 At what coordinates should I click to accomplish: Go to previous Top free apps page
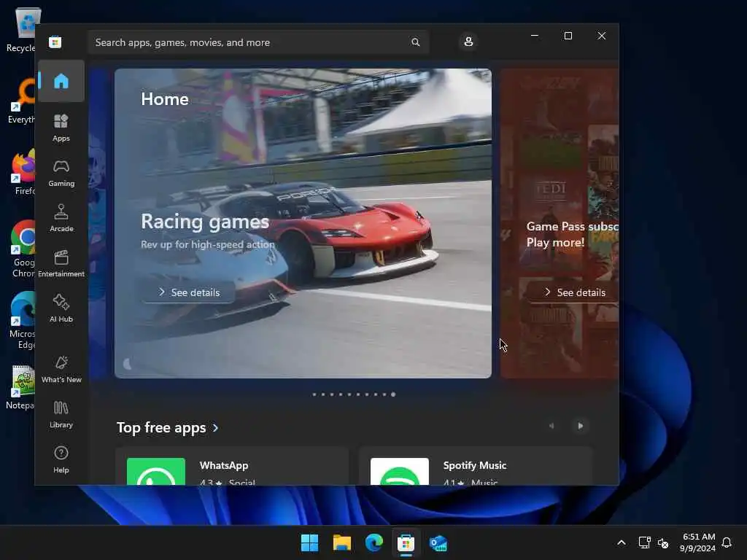551,426
